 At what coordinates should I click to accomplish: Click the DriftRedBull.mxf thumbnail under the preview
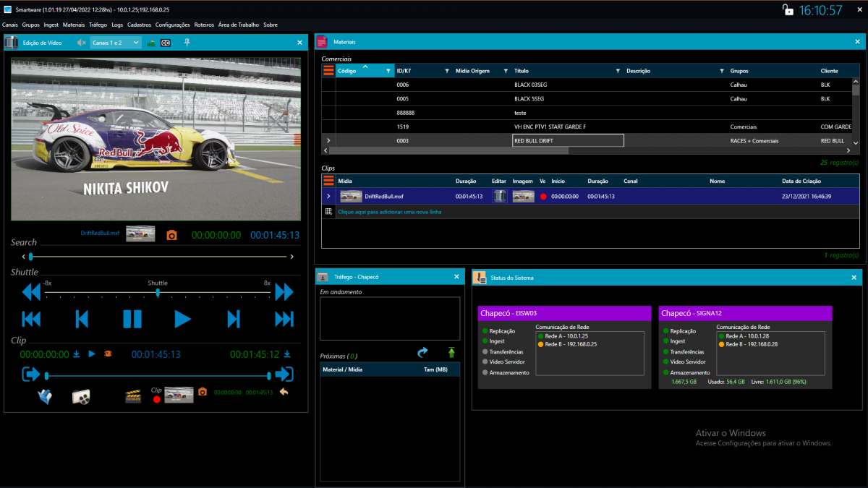(x=140, y=234)
